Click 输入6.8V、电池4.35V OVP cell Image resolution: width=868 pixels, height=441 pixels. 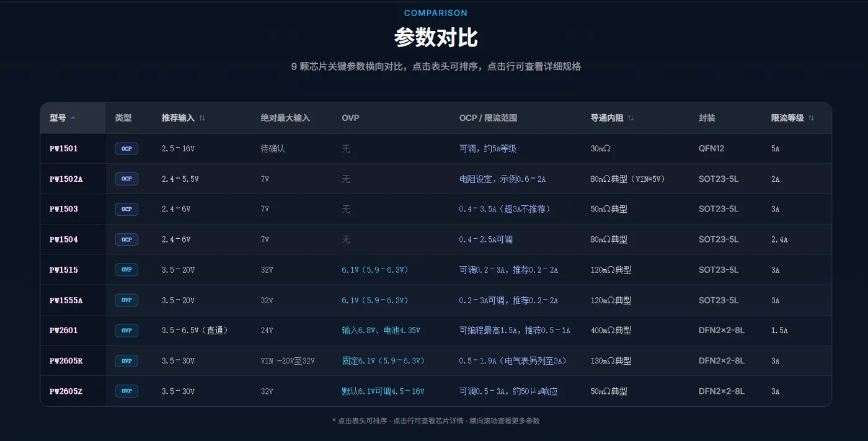tap(381, 331)
